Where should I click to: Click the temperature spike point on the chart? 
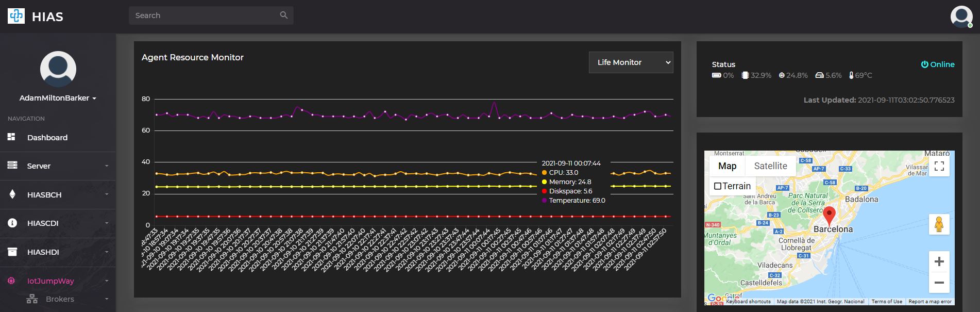tap(494, 103)
